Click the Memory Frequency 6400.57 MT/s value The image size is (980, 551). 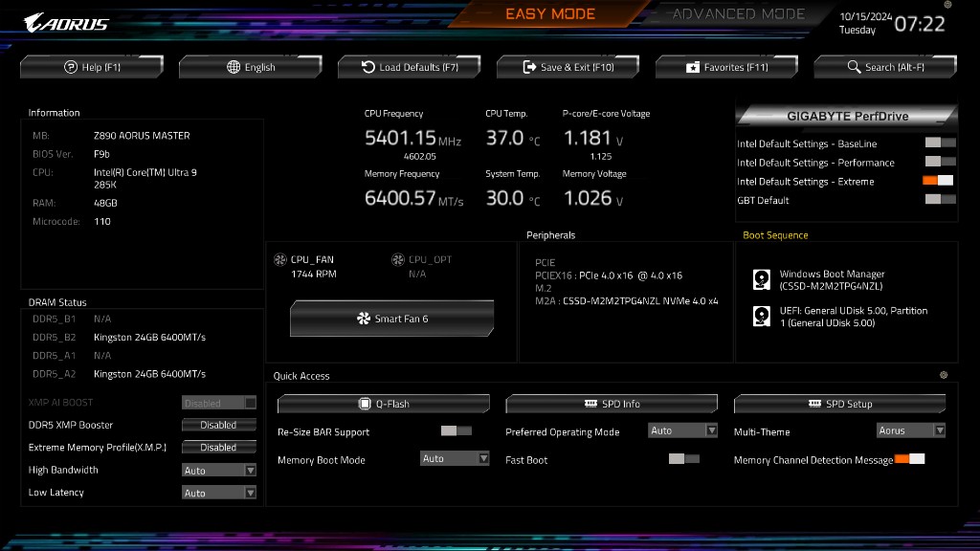coord(413,199)
